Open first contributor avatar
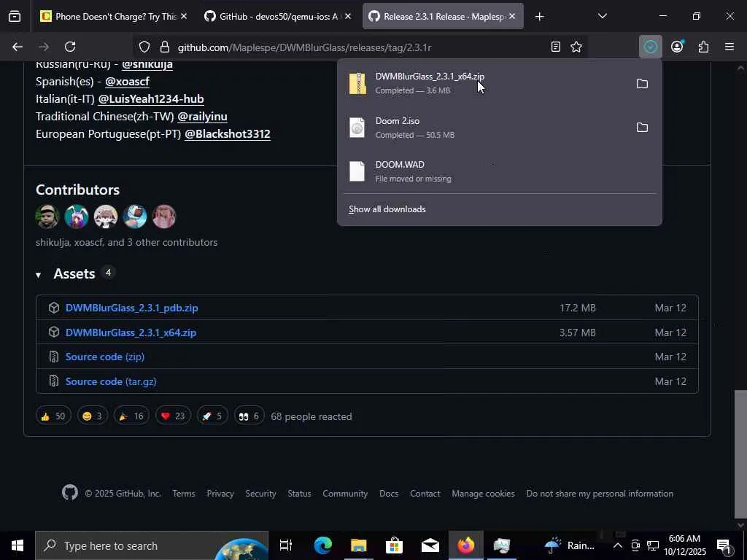747x560 pixels. [47, 217]
